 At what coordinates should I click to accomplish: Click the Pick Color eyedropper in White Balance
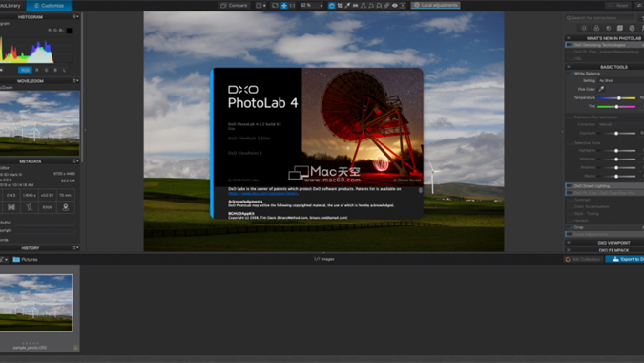click(x=601, y=89)
